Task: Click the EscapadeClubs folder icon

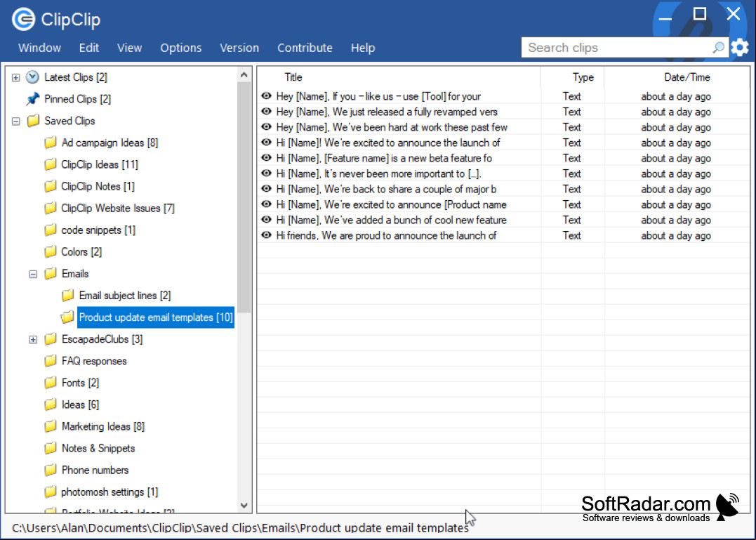Action: pos(50,339)
